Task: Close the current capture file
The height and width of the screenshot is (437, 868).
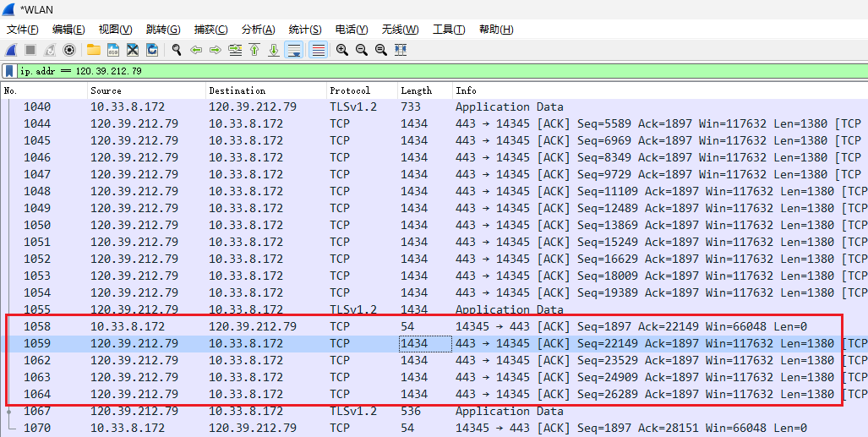Action: (133, 50)
